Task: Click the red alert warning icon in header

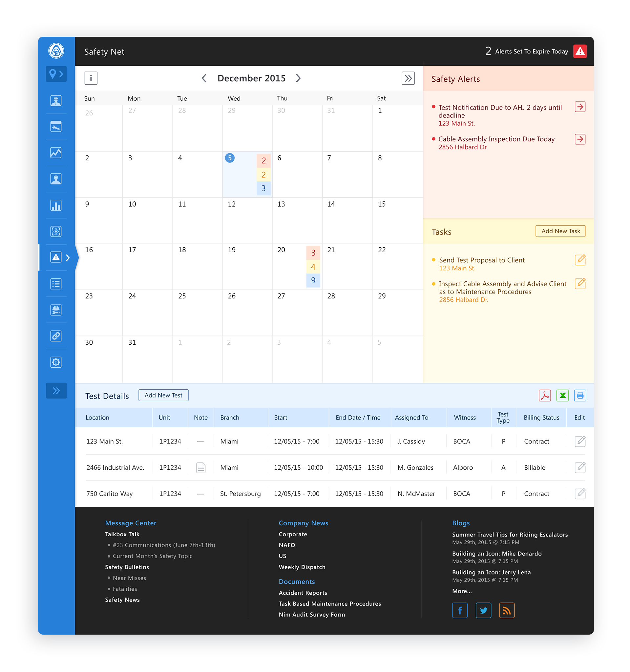Action: [579, 51]
